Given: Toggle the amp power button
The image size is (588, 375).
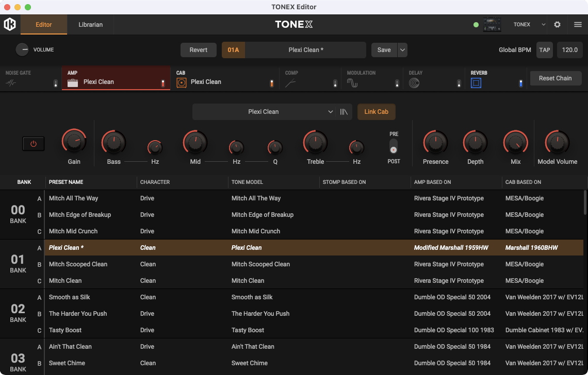Looking at the screenshot, I should coord(34,144).
